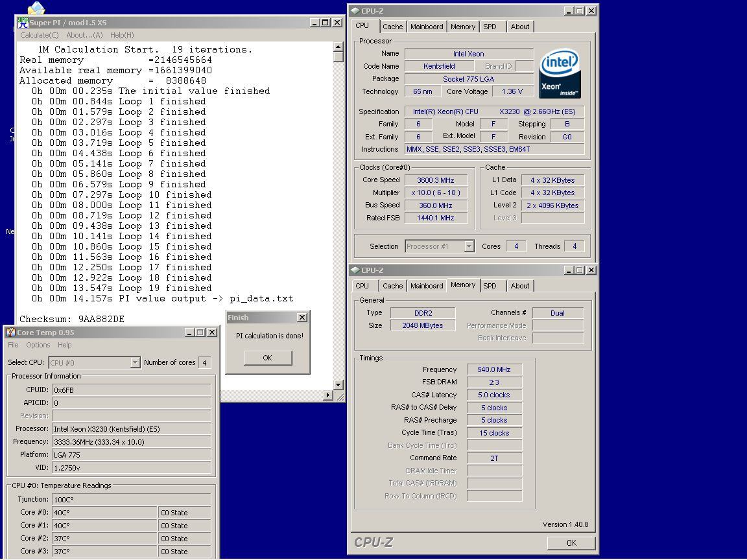The height and width of the screenshot is (560, 747).
Task: Click the Channels # value 'Dual'
Action: click(x=558, y=313)
